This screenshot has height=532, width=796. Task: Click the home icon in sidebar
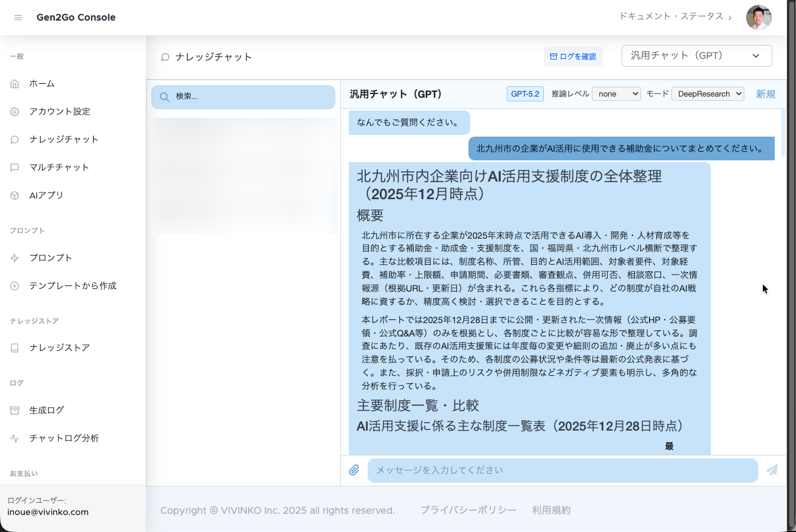tap(15, 84)
